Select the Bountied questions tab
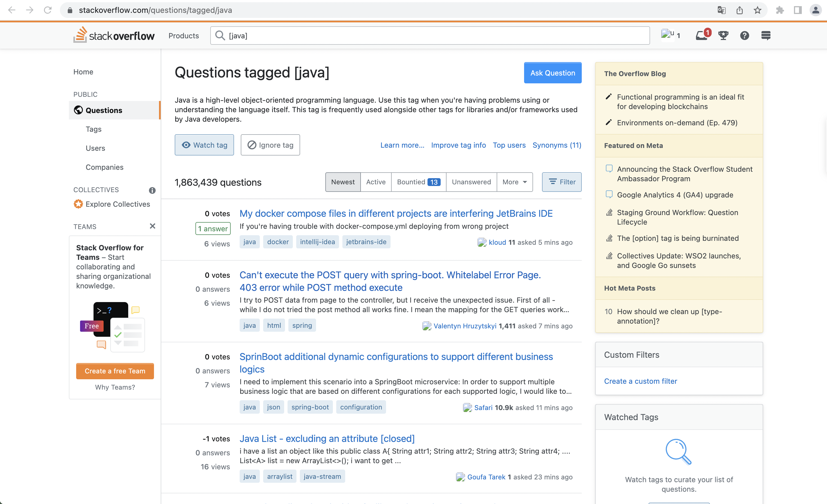 pos(418,182)
